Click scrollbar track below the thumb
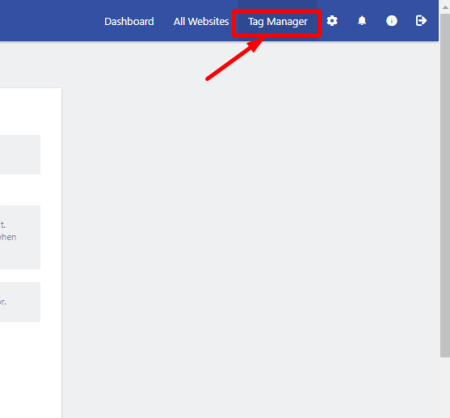Viewport: 450px width, 418px height. 445,387
